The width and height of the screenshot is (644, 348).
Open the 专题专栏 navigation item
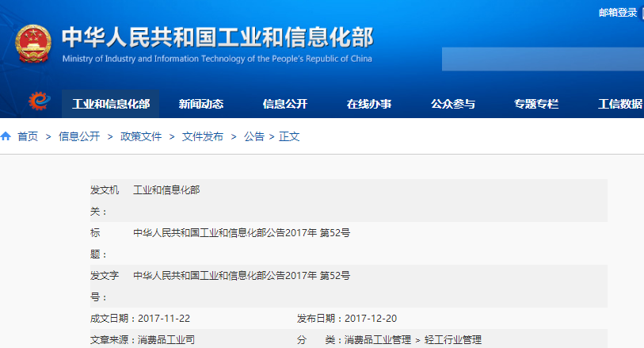(x=536, y=104)
